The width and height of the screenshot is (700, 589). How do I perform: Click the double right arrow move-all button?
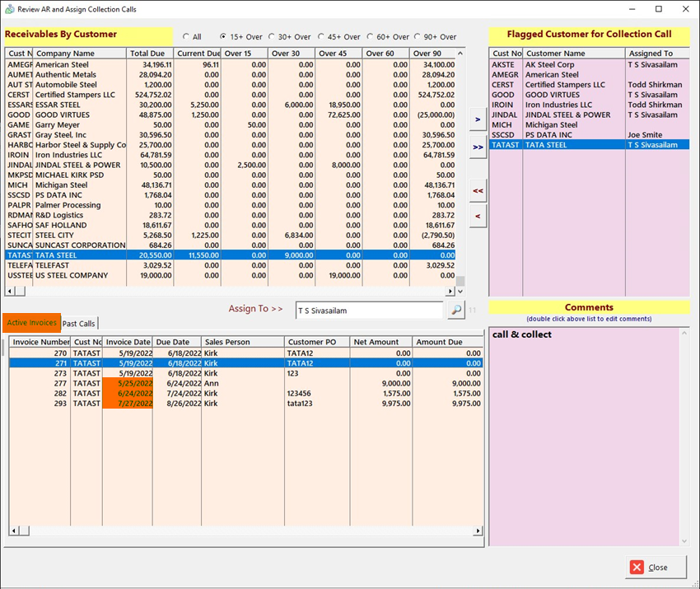pos(478,146)
